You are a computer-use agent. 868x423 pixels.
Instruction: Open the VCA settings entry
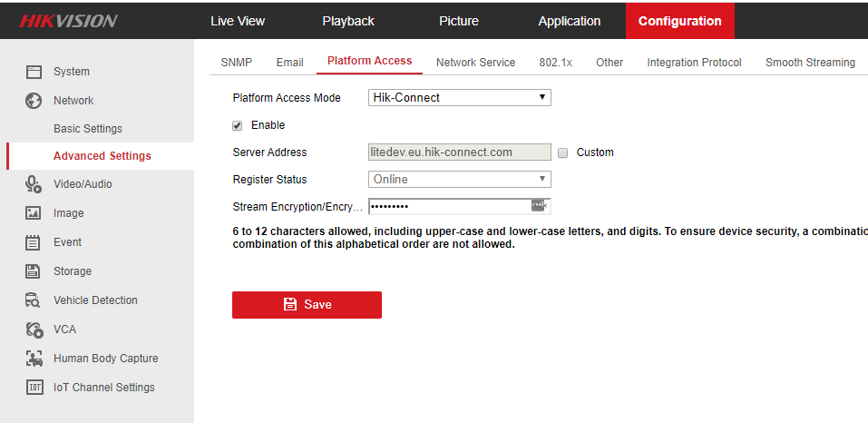click(x=64, y=330)
